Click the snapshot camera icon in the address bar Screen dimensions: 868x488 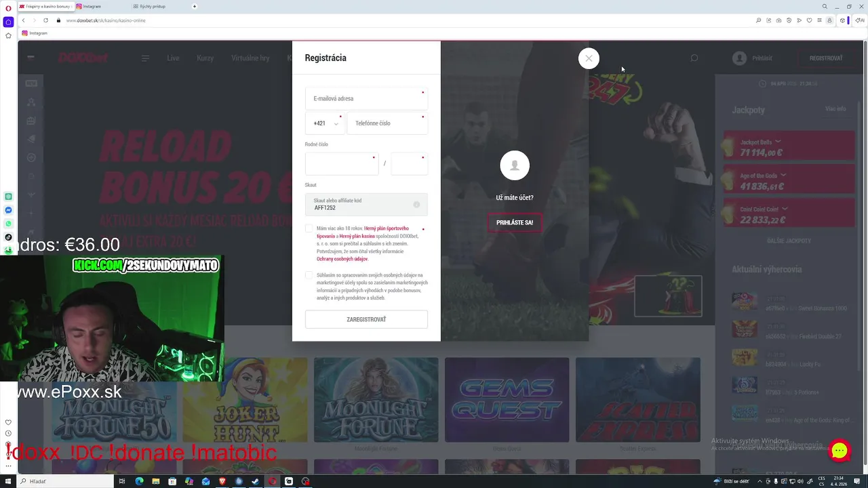pos(778,20)
